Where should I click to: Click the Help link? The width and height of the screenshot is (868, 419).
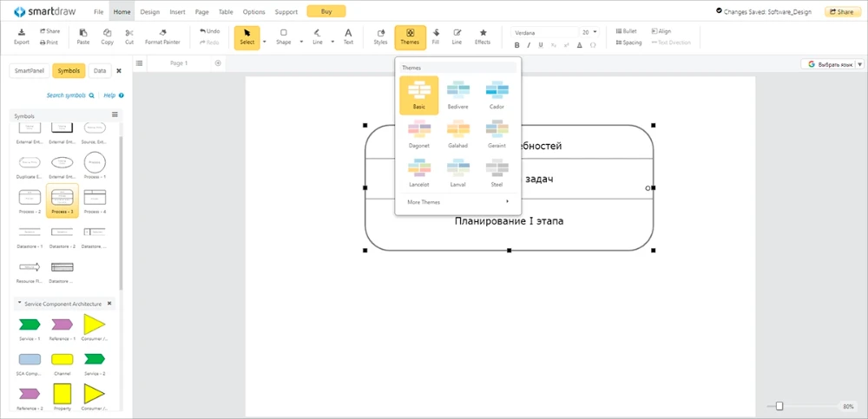click(x=114, y=95)
